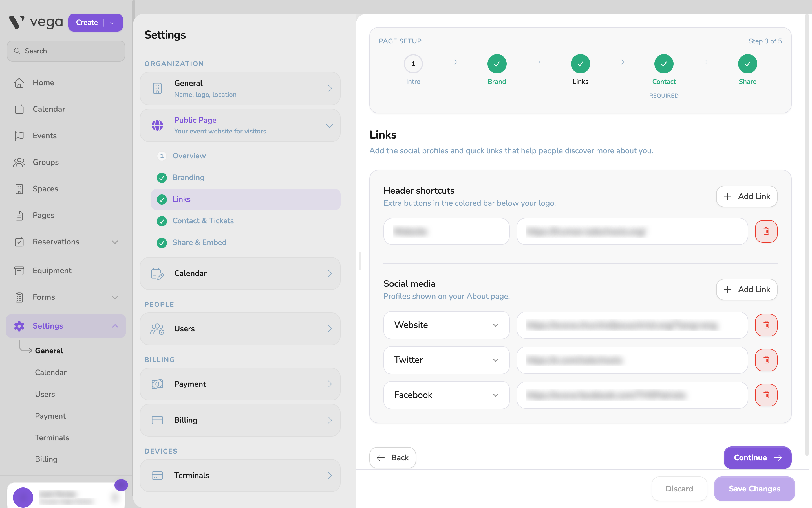Viewport: 812px width, 508px height.
Task: Open Create button dropdown arrow
Action: [112, 23]
